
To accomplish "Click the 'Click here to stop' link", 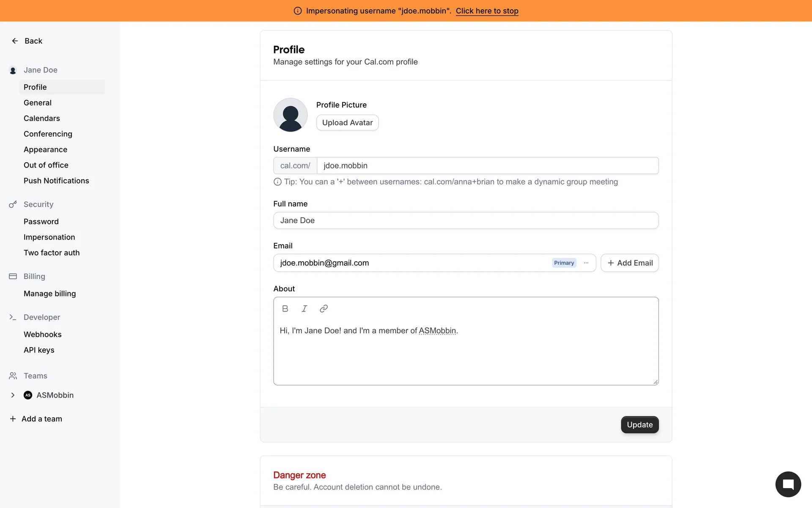I will tap(487, 11).
